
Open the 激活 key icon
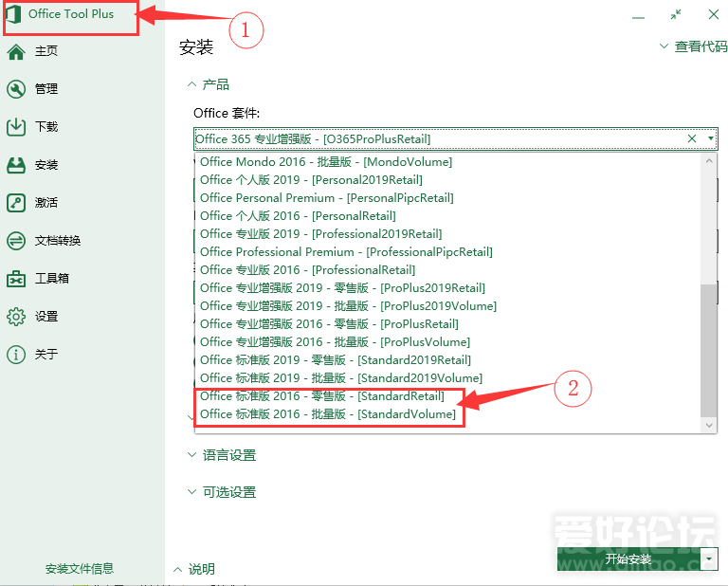16,203
